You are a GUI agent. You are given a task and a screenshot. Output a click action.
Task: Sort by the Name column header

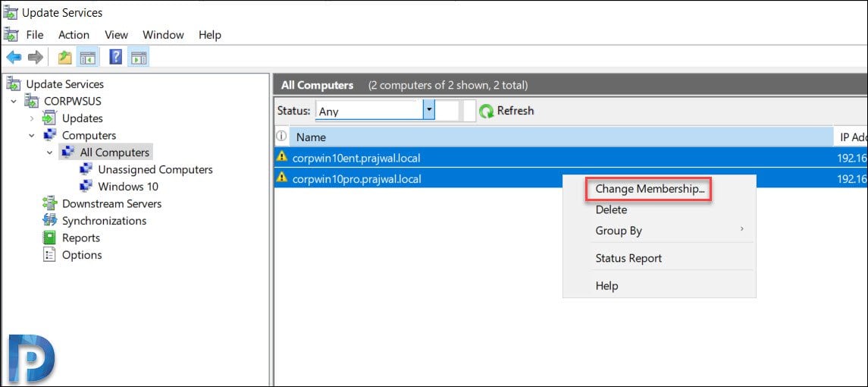pyautogui.click(x=562, y=137)
